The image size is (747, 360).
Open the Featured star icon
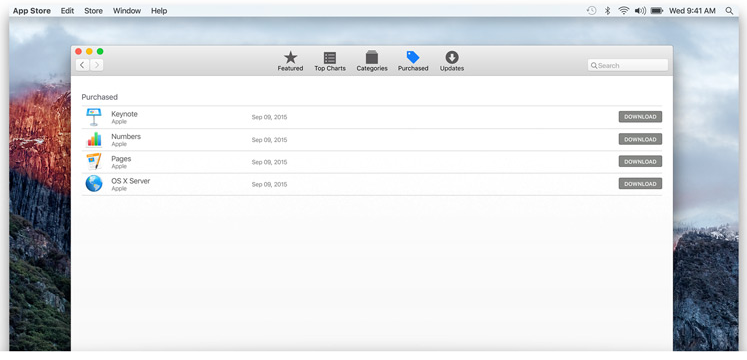[x=290, y=58]
